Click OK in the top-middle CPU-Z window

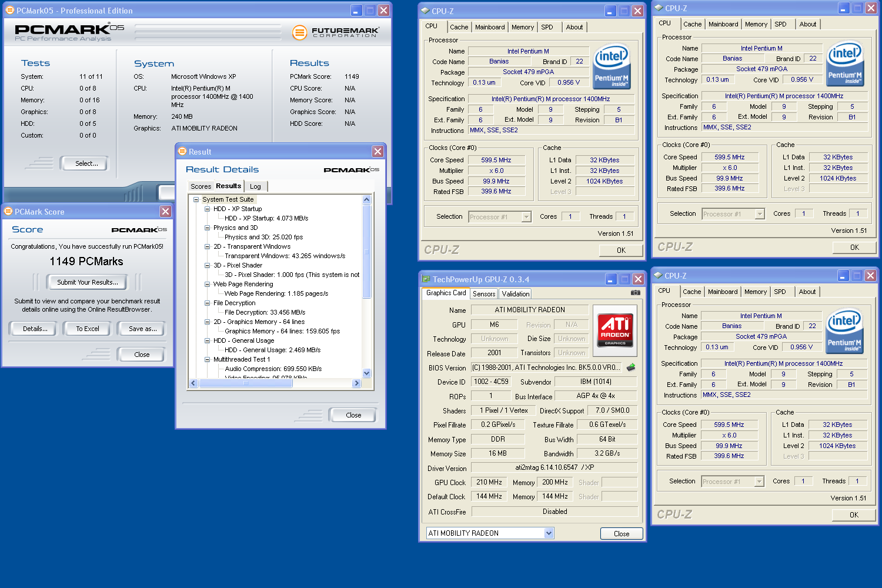[x=621, y=250]
